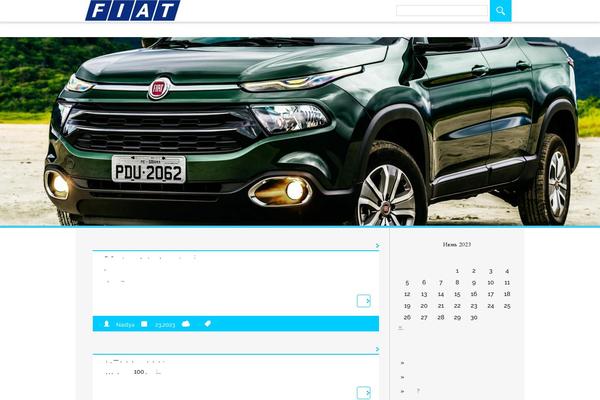Select day 28 in the calendar
This screenshot has height=400, width=600.
(x=441, y=317)
